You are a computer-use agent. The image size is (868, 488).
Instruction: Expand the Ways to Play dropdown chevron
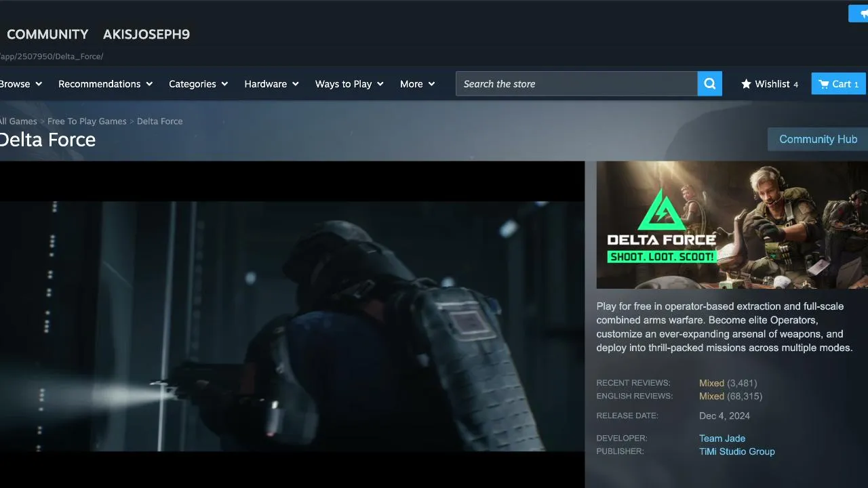coord(380,84)
